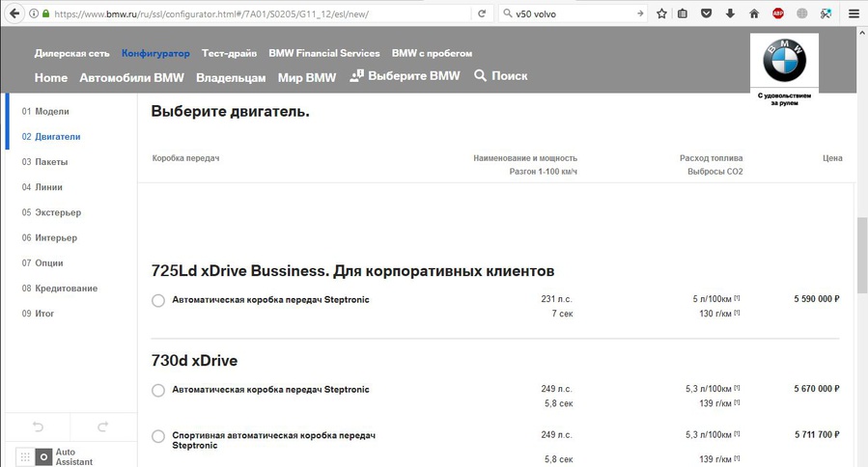This screenshot has height=467, width=868.
Task: Go to step 07 Опции
Action: tap(42, 262)
